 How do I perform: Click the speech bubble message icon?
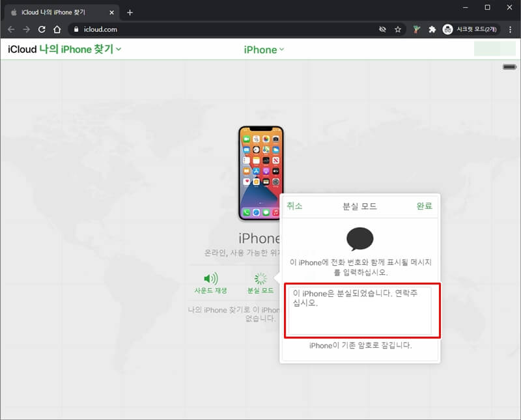[x=360, y=239]
